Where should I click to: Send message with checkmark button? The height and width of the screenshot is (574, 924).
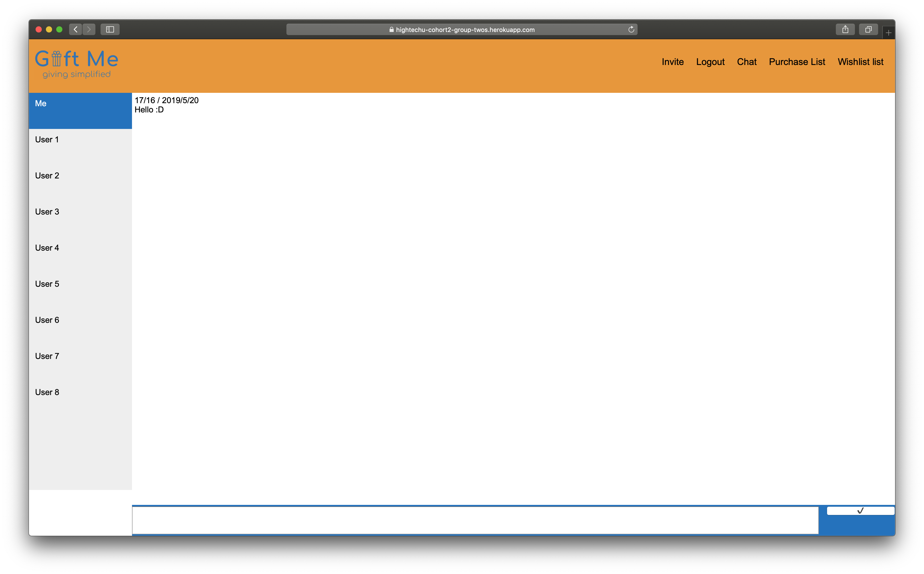coord(860,511)
